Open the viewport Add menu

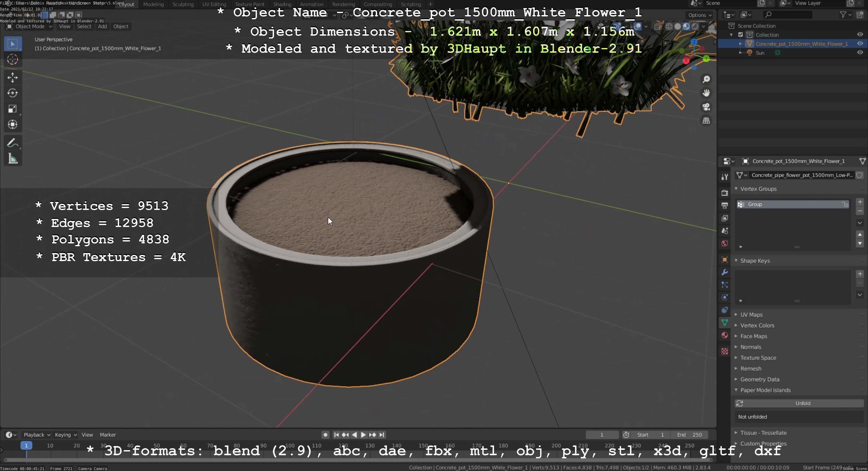tap(102, 26)
